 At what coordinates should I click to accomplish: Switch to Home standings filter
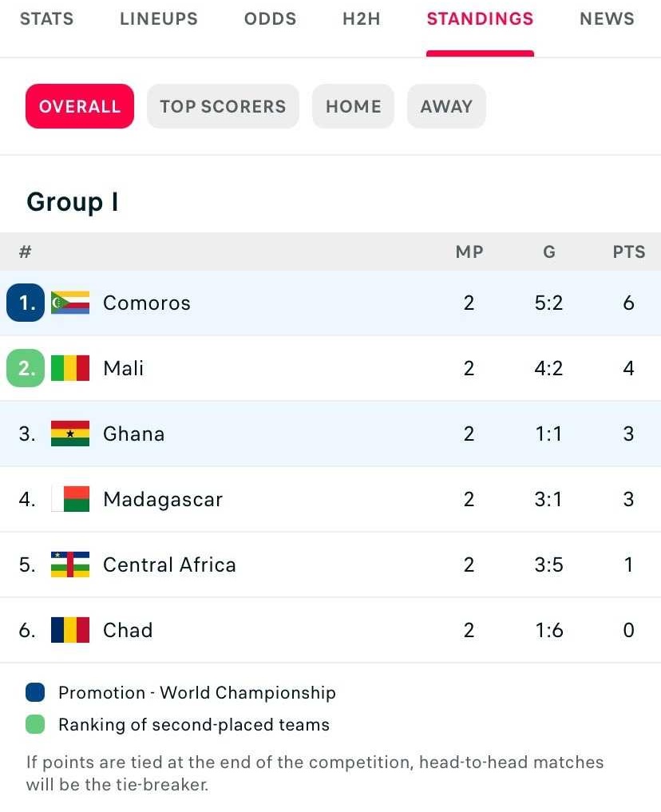(x=353, y=106)
